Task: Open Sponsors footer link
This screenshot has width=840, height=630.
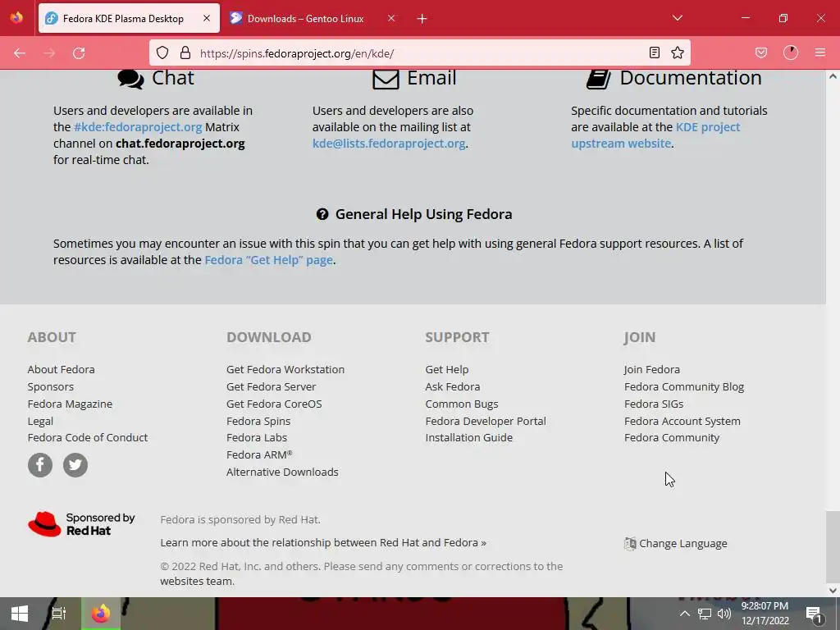Action: (51, 387)
